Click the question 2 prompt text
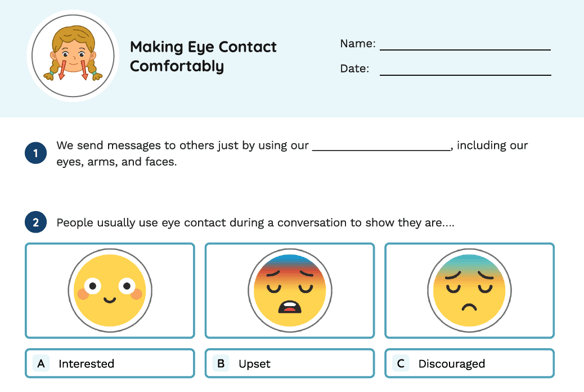Image resolution: width=584 pixels, height=392 pixels. tap(255, 222)
